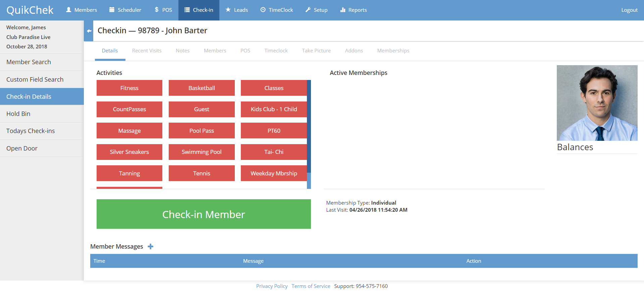Select the Fitness activity button
644x296 pixels.
[x=129, y=88]
